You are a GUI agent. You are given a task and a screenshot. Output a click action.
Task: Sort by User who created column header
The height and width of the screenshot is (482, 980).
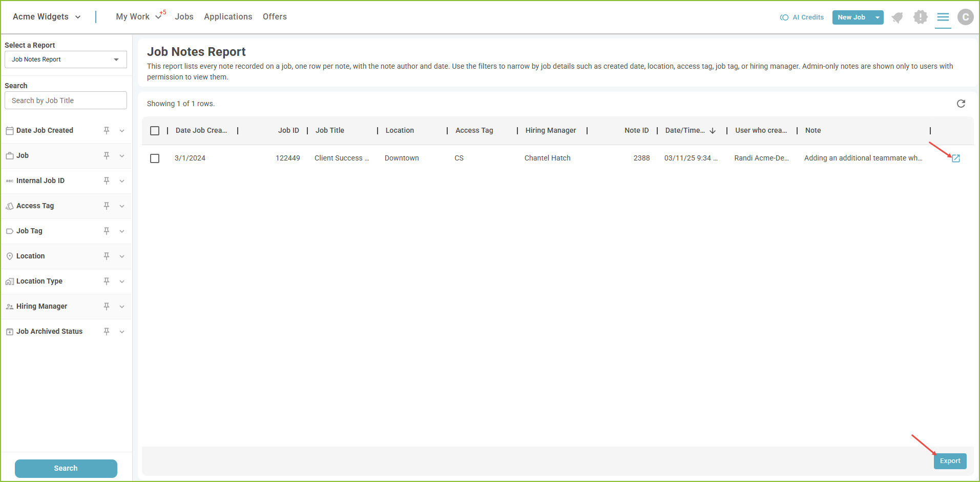[x=761, y=130]
